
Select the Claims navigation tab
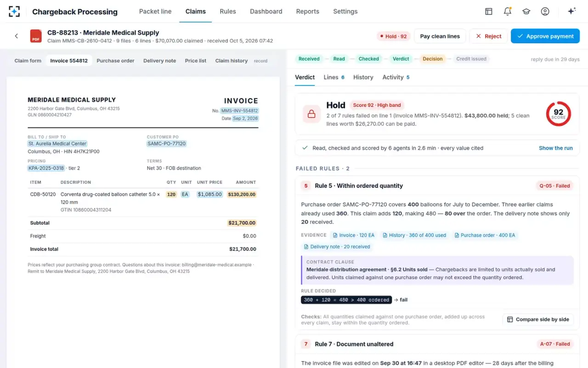point(196,11)
